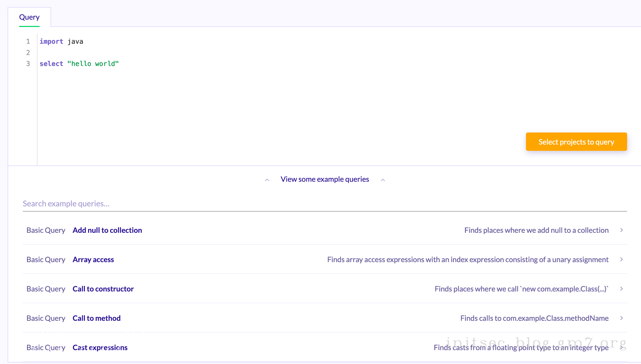Viewport: 641px width, 364px height.
Task: Open the Call to constructor example query
Action: pyautogui.click(x=103, y=289)
